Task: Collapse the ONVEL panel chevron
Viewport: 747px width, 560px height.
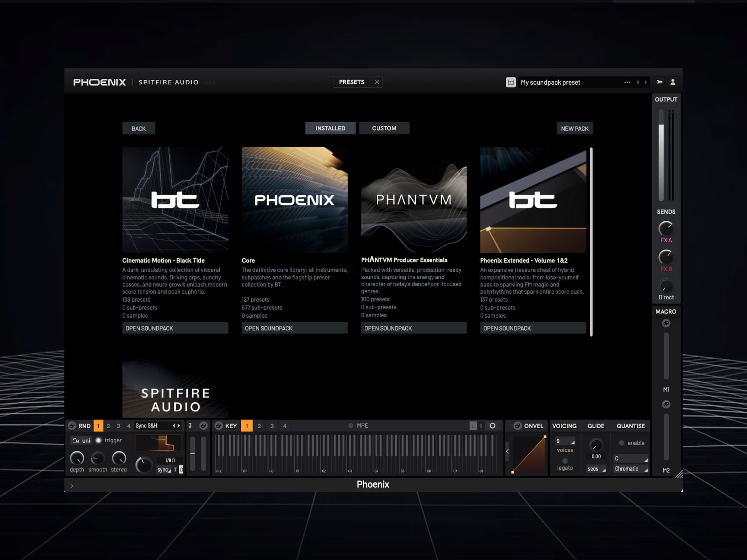Action: [x=507, y=451]
